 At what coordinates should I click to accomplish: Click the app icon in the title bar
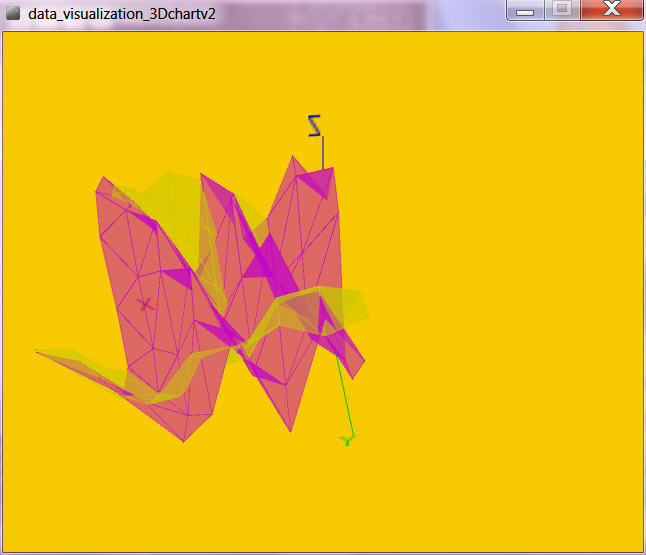click(13, 13)
